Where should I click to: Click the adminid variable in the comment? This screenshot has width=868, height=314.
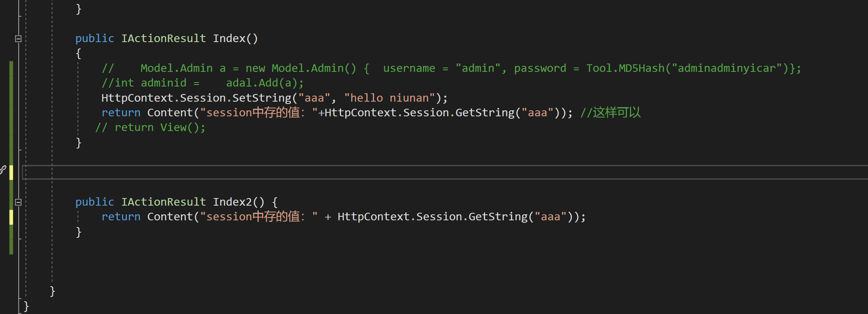pyautogui.click(x=163, y=83)
